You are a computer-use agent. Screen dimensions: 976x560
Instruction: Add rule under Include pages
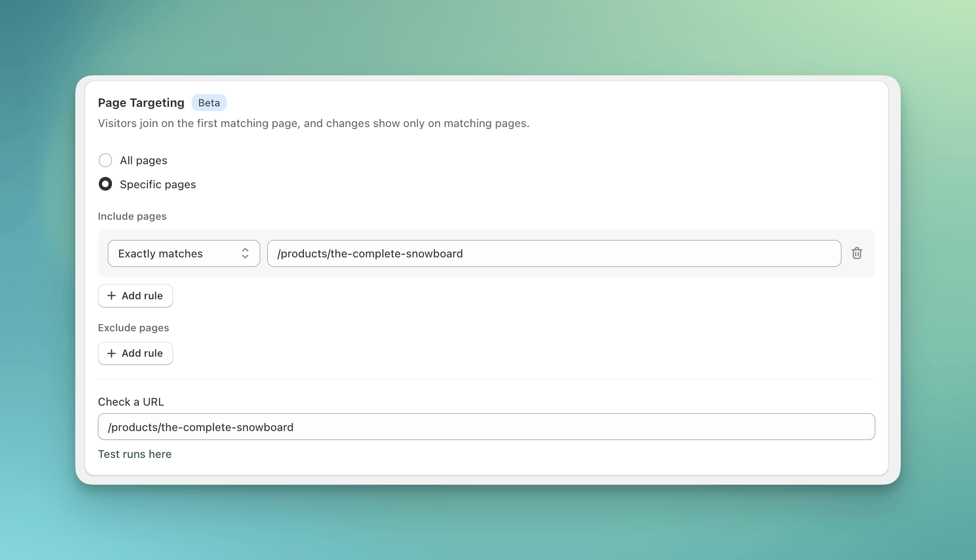coord(136,296)
